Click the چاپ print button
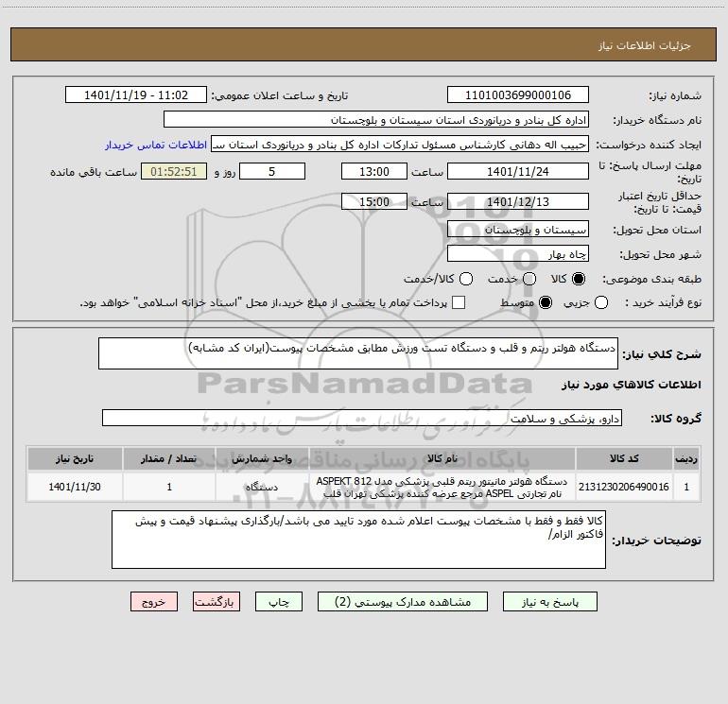This screenshot has width=728, height=704. [279, 602]
